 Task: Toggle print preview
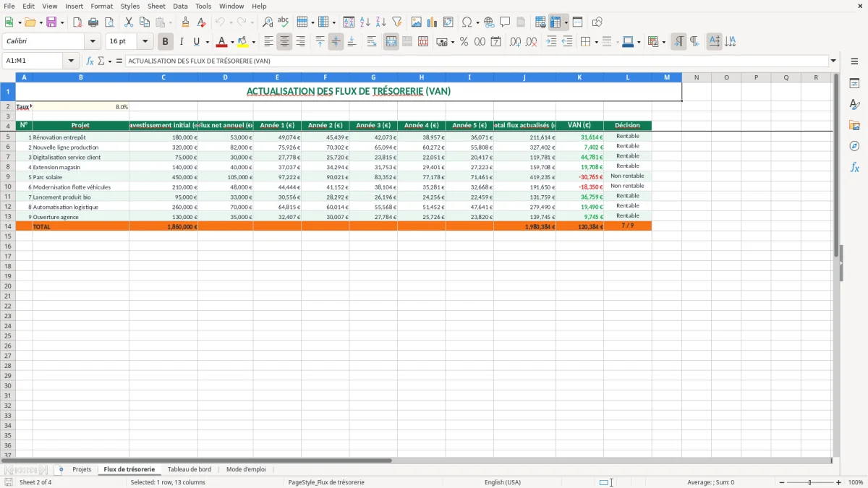[109, 22]
